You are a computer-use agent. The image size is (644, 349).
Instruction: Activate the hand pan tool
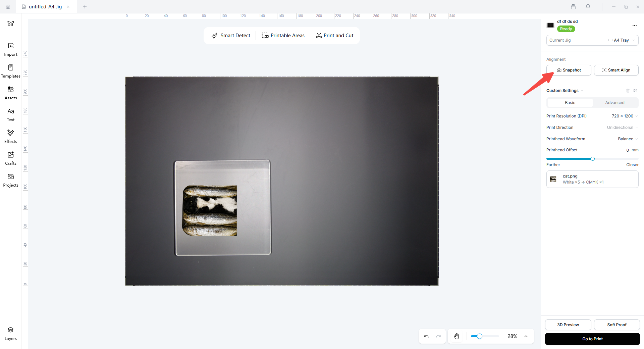pos(457,336)
